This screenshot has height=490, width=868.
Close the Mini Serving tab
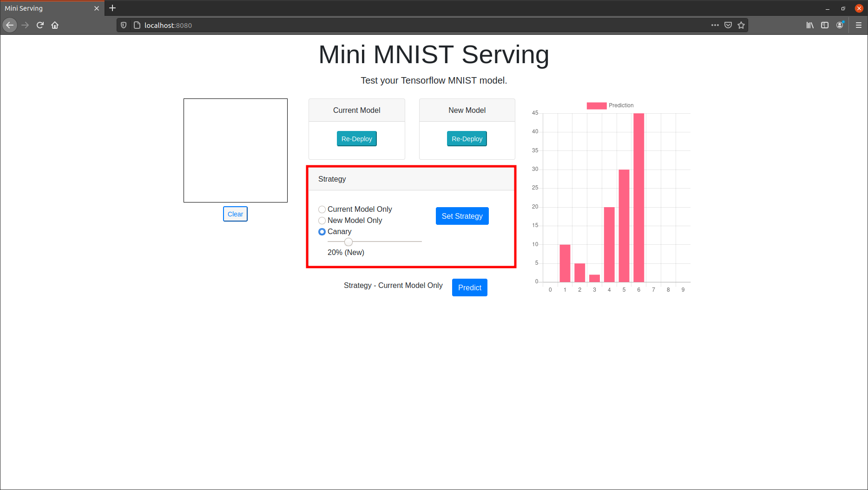pyautogui.click(x=97, y=8)
